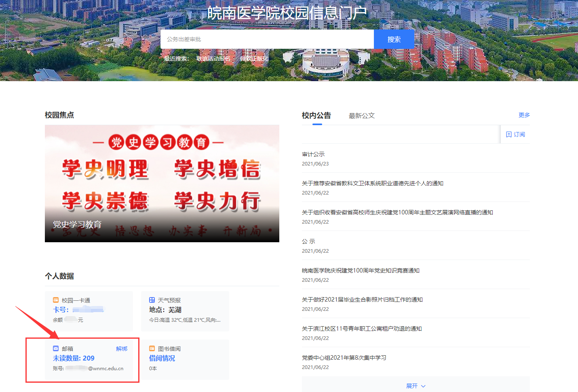Open recent search 联谊活动报名
This screenshot has width=578, height=392.
click(x=213, y=59)
